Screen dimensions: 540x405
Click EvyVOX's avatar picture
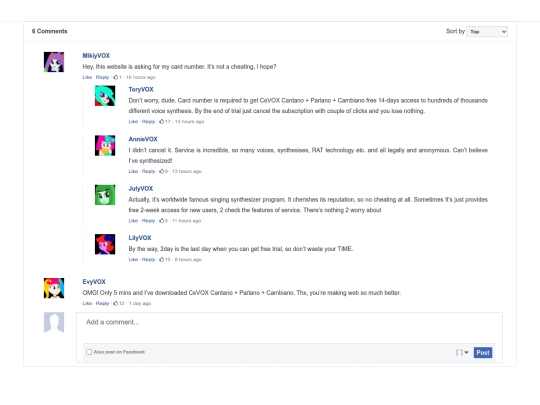tap(54, 288)
